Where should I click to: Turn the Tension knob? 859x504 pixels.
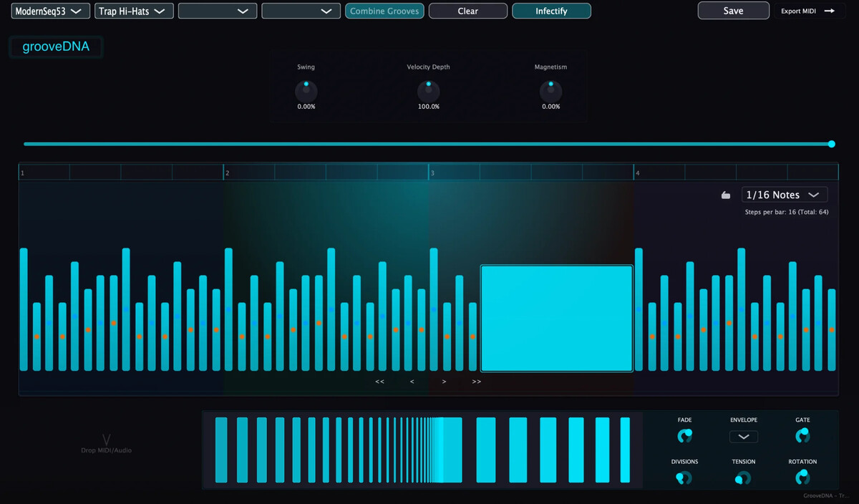[743, 478]
